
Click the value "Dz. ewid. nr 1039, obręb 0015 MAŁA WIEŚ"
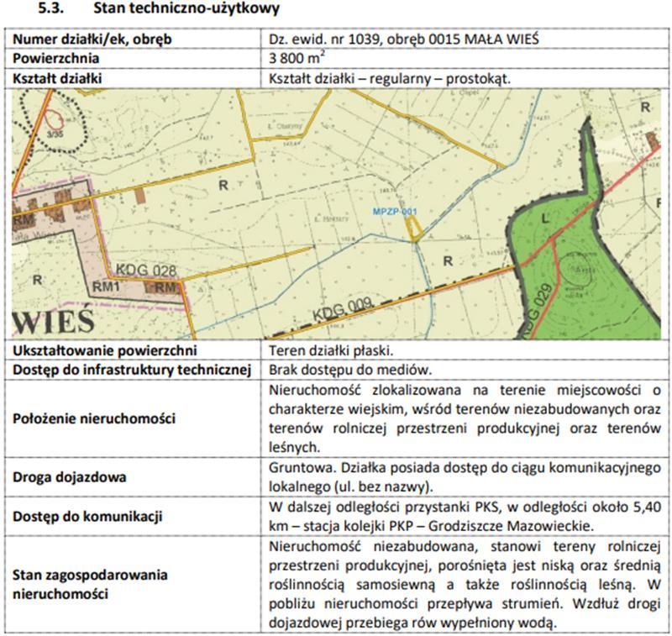(404, 39)
